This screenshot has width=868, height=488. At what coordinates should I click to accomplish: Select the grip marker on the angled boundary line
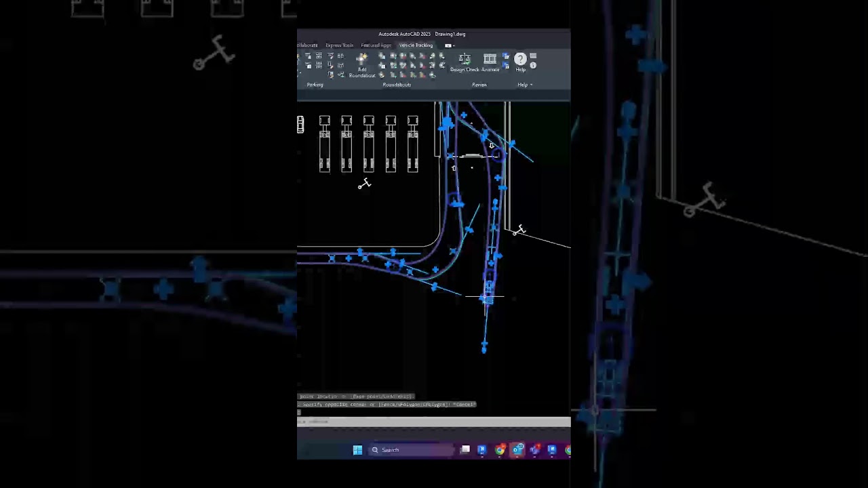(519, 231)
